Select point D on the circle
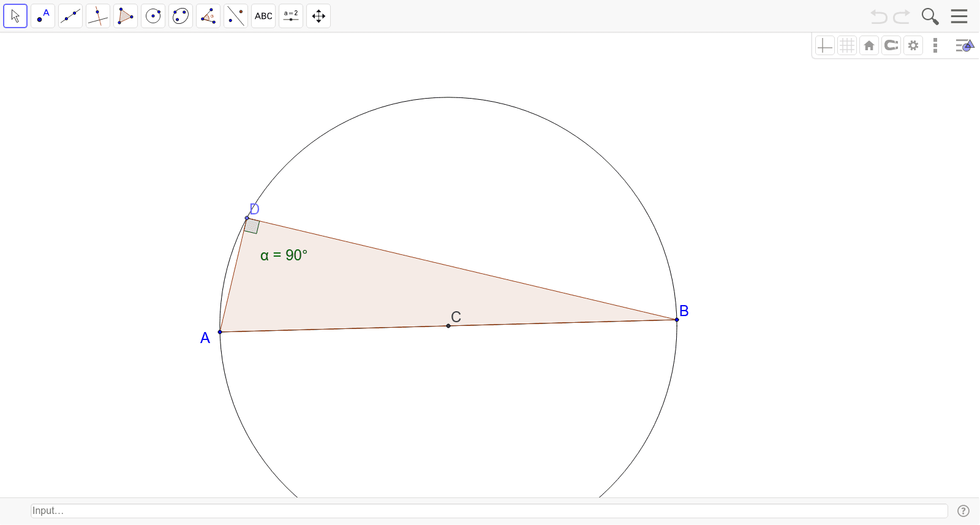This screenshot has height=525, width=980. tap(247, 218)
